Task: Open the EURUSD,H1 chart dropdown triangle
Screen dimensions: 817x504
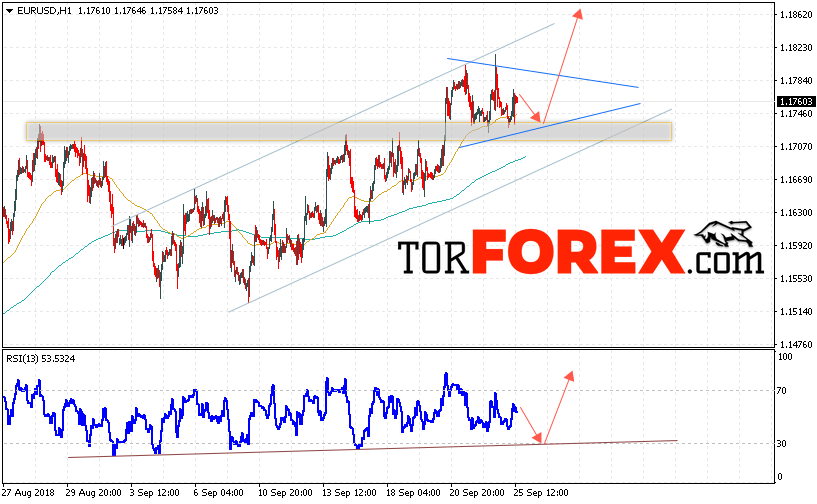Action: point(9,11)
